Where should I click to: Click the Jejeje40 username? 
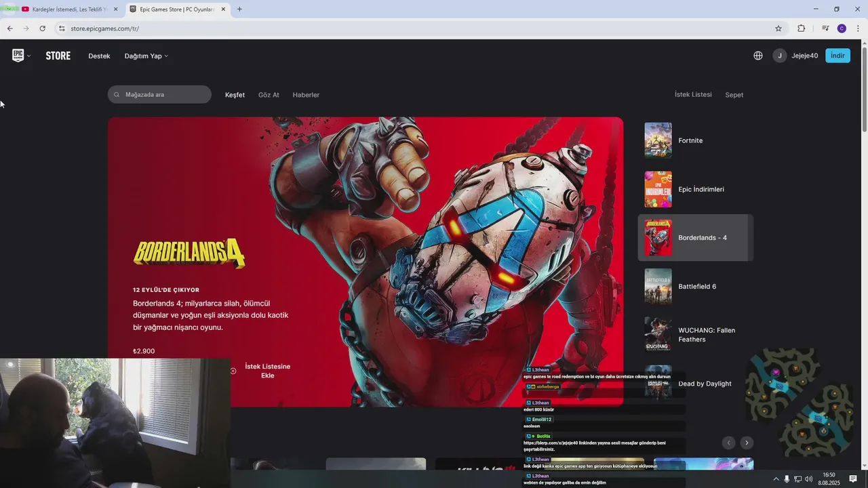coord(805,56)
